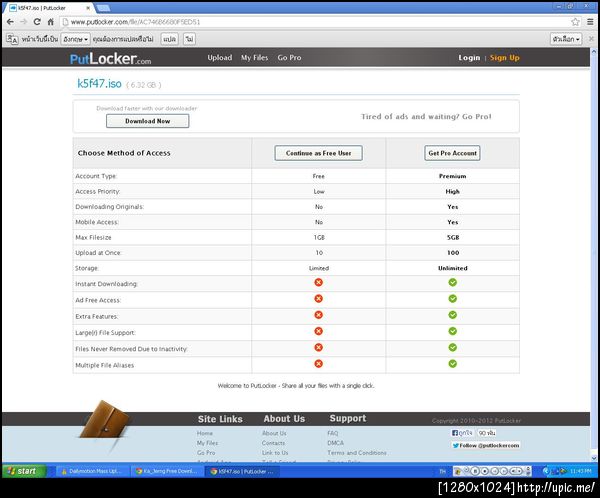Click the footer Terms and Conditions link
This screenshot has width=600, height=498.
pyautogui.click(x=357, y=453)
